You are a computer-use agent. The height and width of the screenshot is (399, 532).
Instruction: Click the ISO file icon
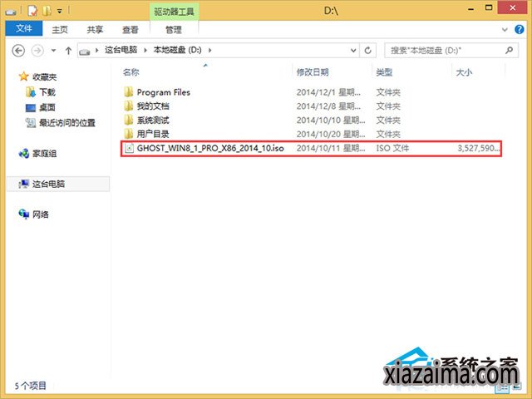coord(129,148)
